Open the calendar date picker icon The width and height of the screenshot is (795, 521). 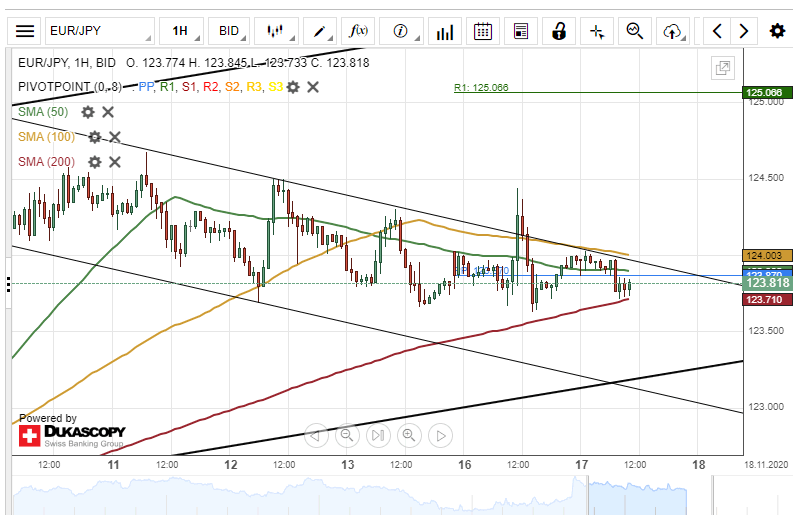[x=483, y=31]
